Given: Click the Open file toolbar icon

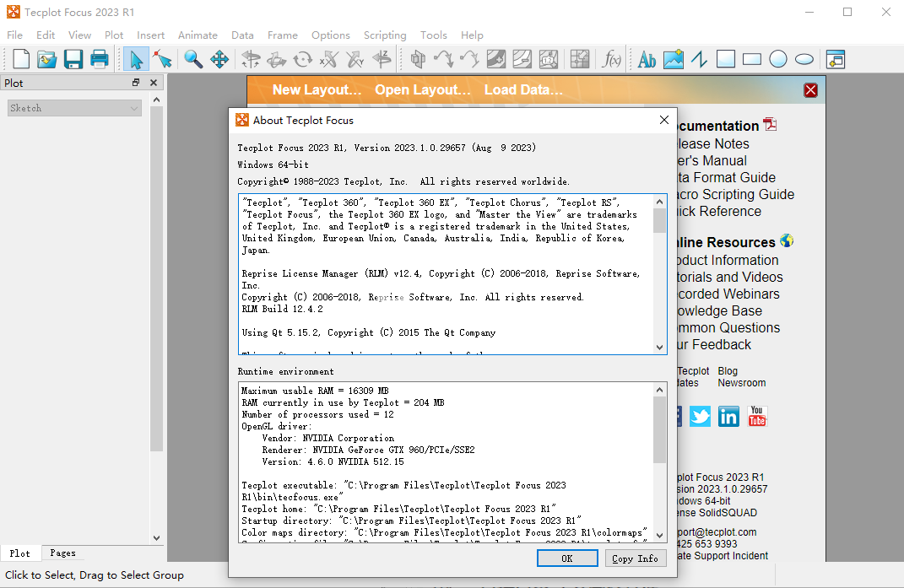Looking at the screenshot, I should 46,59.
